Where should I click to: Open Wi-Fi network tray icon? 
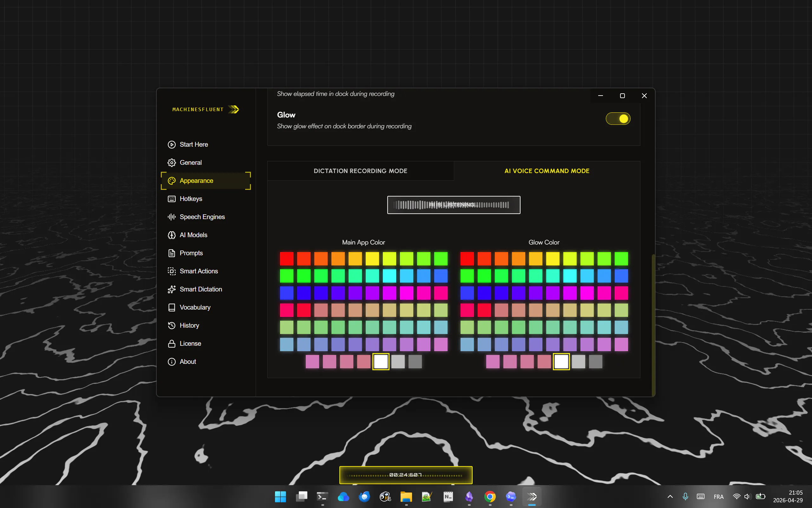737,497
